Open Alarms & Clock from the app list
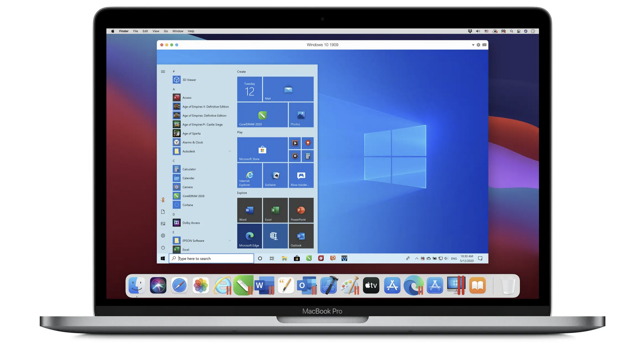 coord(192,142)
